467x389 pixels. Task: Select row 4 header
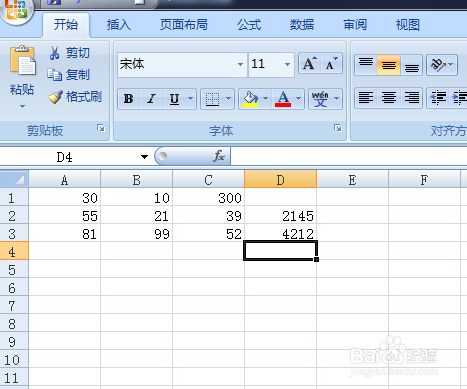point(14,252)
